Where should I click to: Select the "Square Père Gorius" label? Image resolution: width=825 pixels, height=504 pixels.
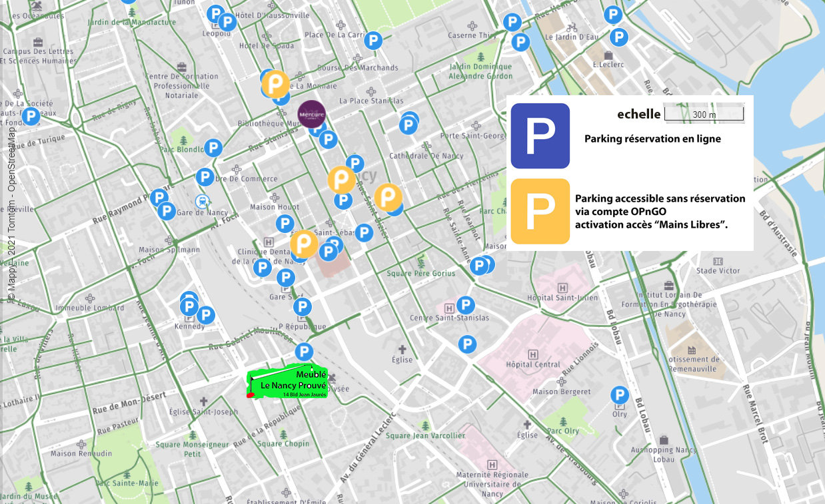[x=421, y=274]
